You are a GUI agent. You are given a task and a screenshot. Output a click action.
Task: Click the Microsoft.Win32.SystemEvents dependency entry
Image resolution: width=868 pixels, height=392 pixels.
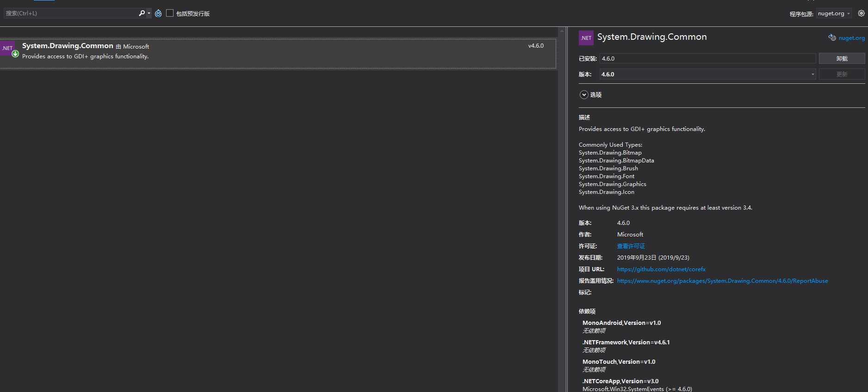click(x=637, y=389)
